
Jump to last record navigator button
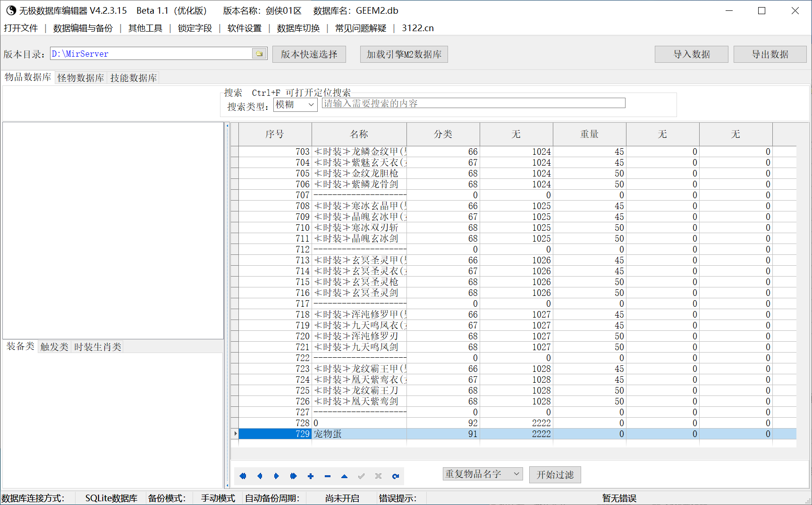tap(294, 476)
